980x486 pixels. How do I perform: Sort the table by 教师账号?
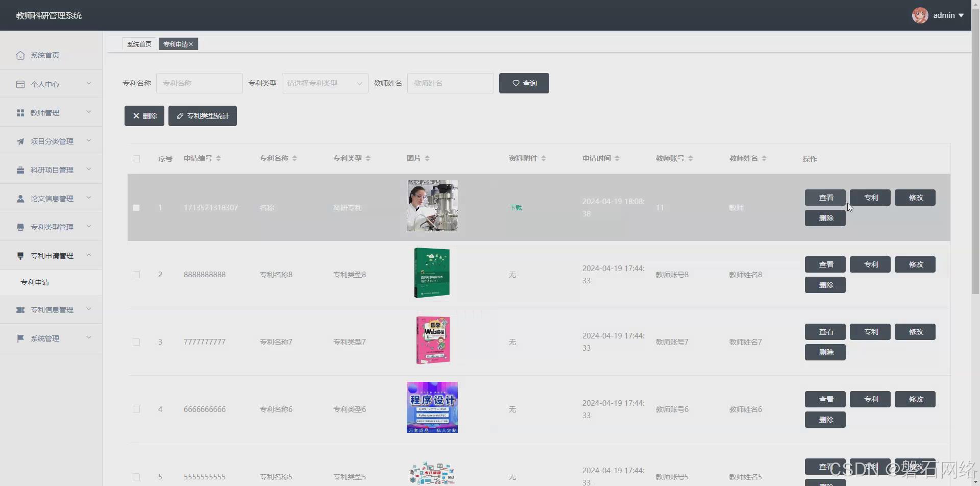(691, 158)
